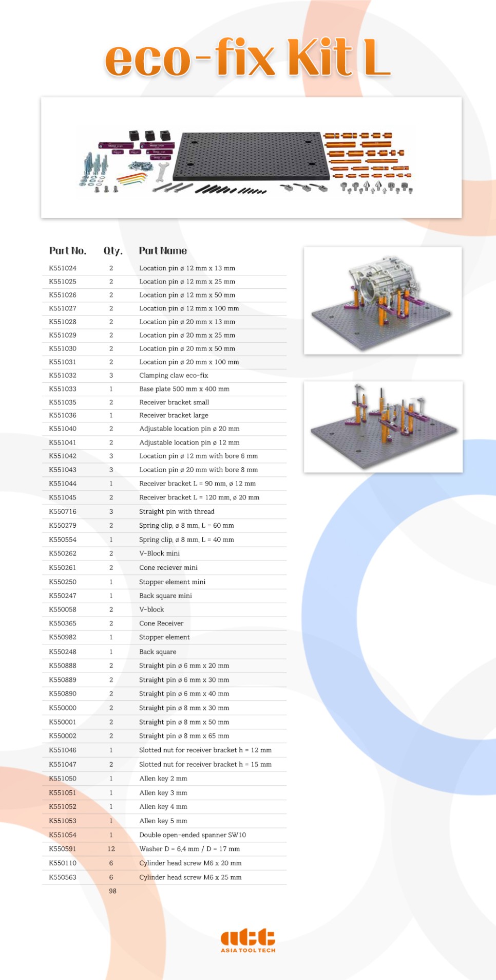Select Back square mini entry

165,596
